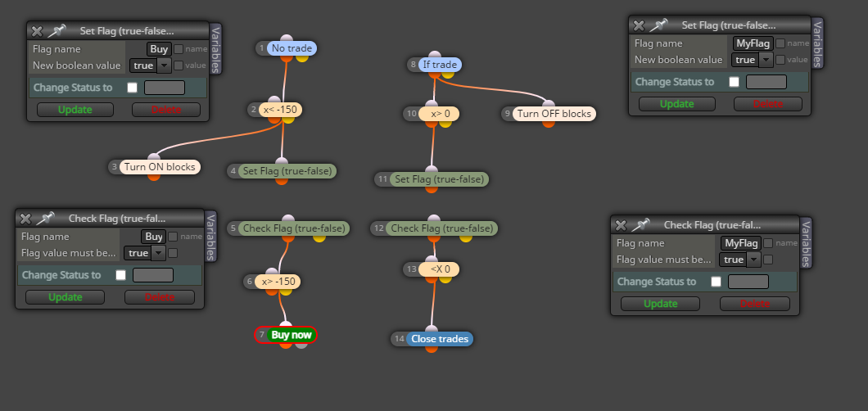The width and height of the screenshot is (868, 411).
Task: Enable Change Status to in Check Flag MyFlag panel
Action: (x=717, y=282)
